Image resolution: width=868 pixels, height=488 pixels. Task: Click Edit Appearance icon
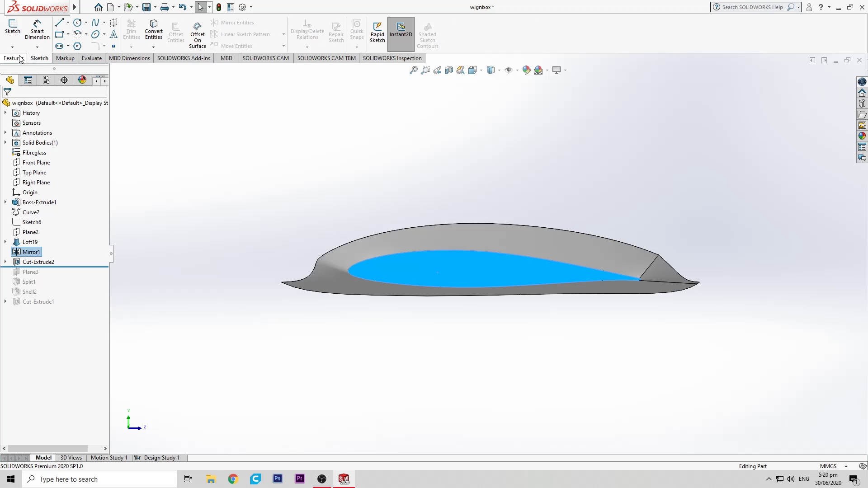pos(526,70)
